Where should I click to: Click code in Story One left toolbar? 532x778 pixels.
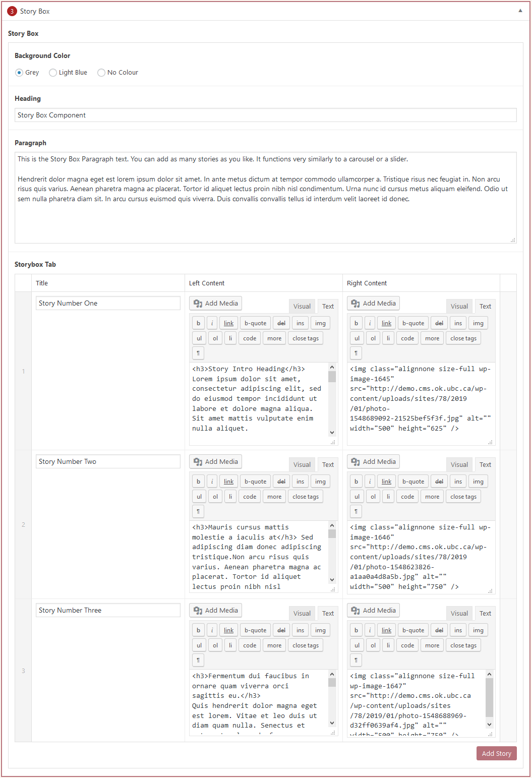[250, 338]
